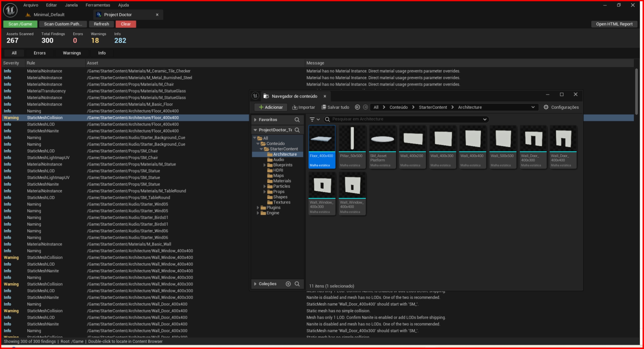Viewport: 644px width, 349px height.
Task: Sort findings by Rule column header
Action: tap(31, 63)
